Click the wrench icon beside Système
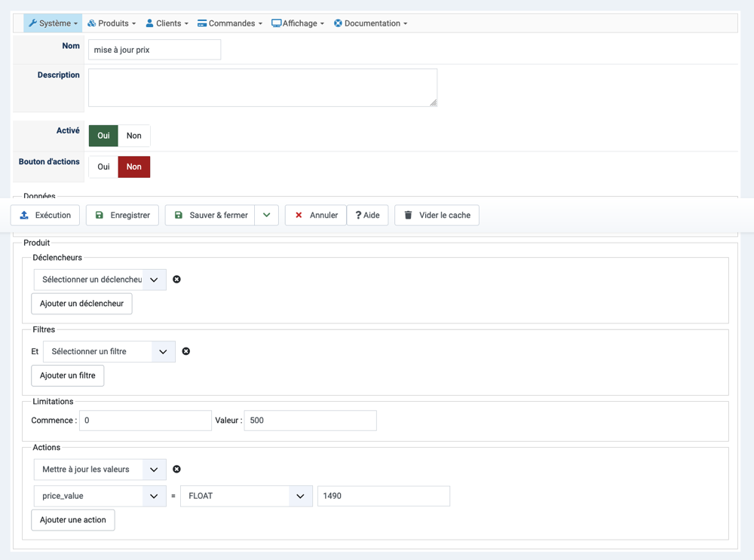 (32, 23)
